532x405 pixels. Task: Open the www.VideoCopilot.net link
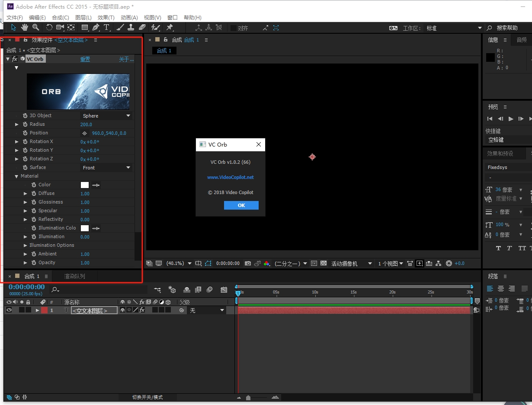(x=230, y=177)
